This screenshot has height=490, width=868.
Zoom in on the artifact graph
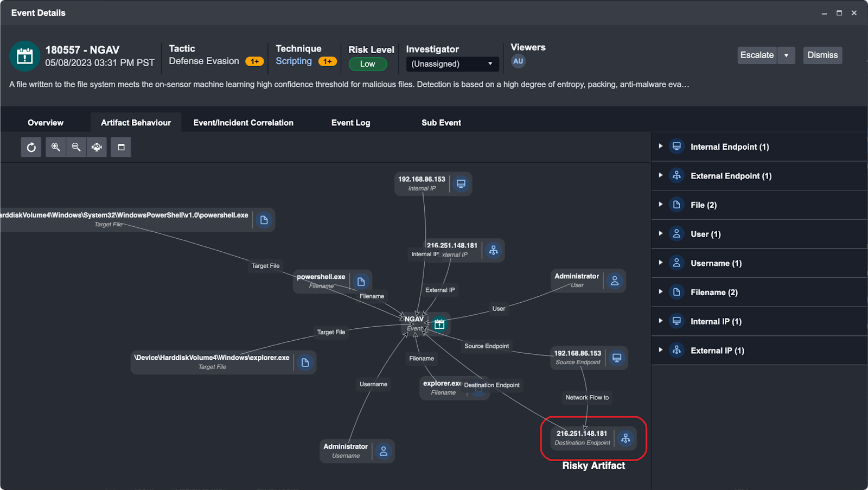click(x=55, y=147)
